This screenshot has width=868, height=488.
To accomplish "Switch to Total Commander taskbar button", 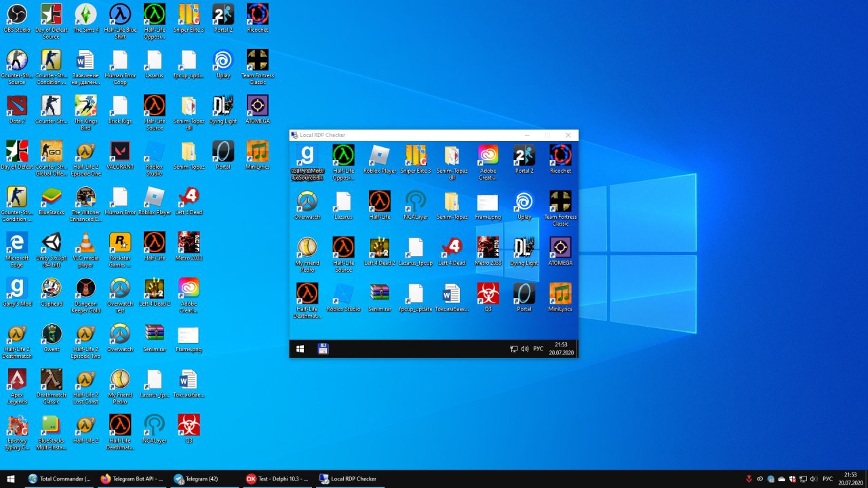I will pyautogui.click(x=60, y=479).
